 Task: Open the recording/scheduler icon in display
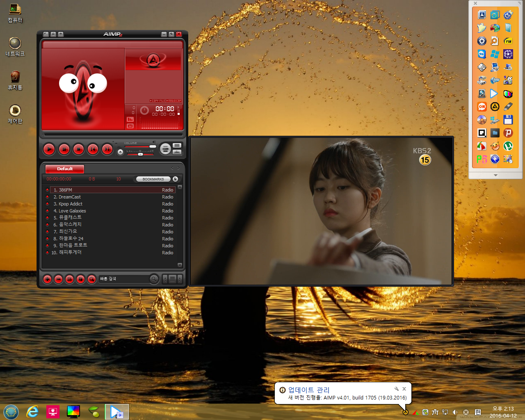[130, 126]
